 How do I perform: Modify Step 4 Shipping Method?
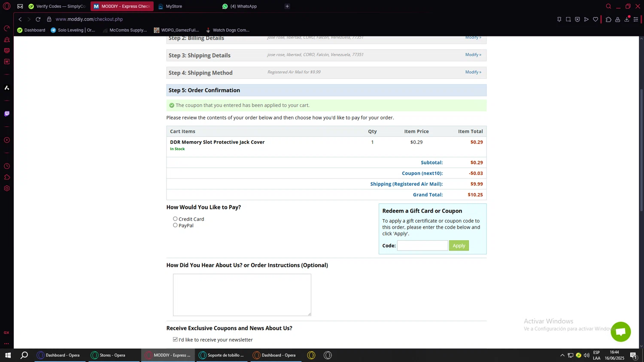473,72
